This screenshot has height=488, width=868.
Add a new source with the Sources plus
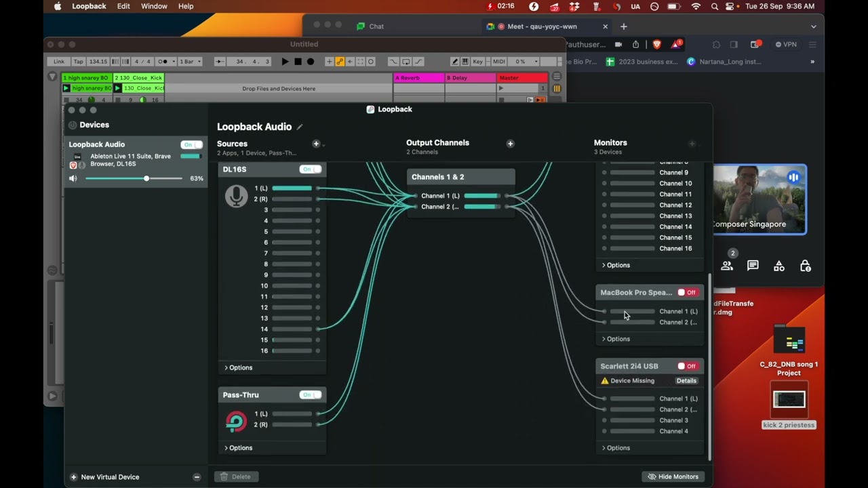(316, 144)
